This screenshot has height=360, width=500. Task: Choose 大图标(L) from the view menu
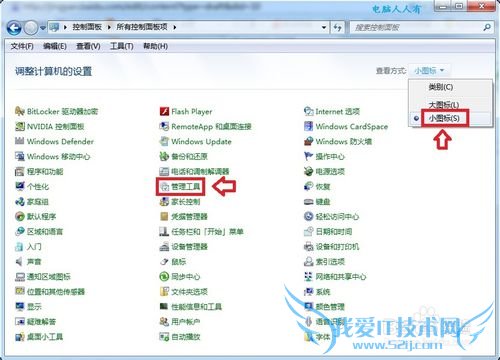(444, 104)
